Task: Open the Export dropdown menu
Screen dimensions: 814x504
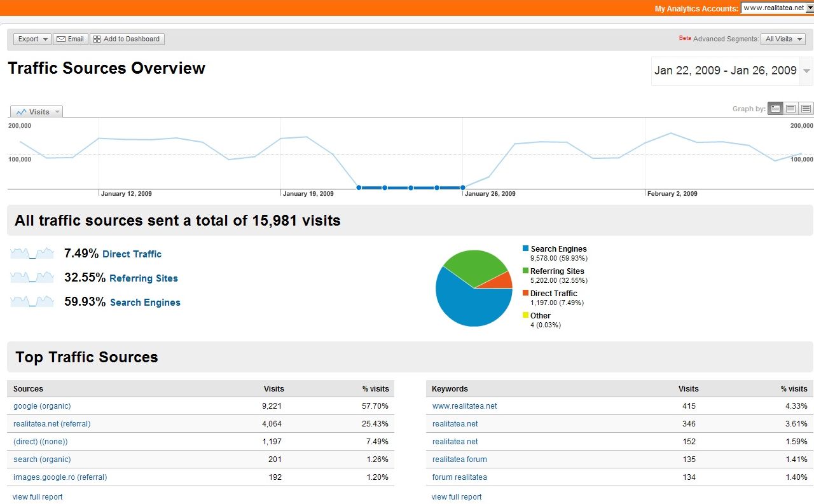Action: point(32,39)
